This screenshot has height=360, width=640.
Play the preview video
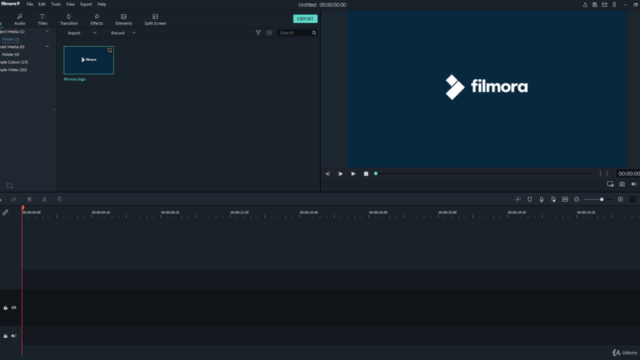coord(353,174)
